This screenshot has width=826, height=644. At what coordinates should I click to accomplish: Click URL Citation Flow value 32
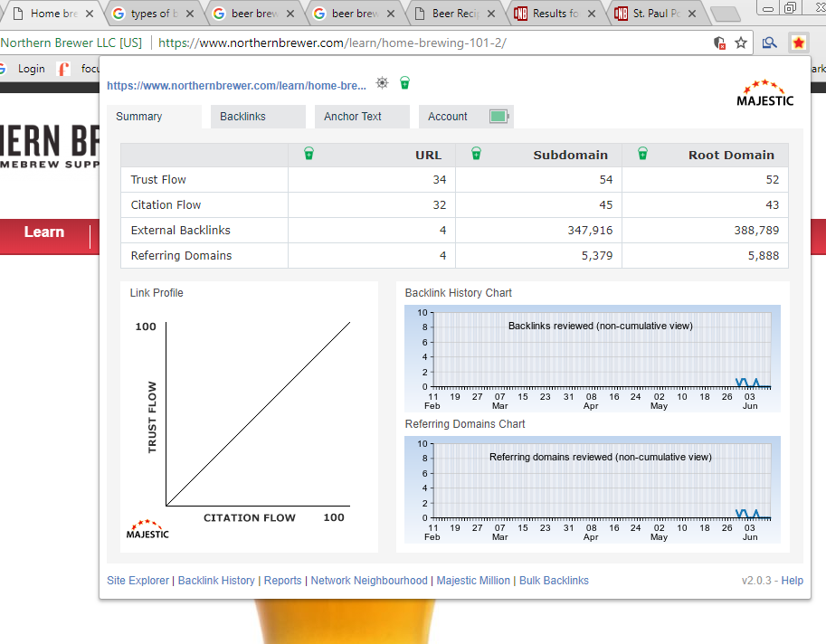coord(440,204)
